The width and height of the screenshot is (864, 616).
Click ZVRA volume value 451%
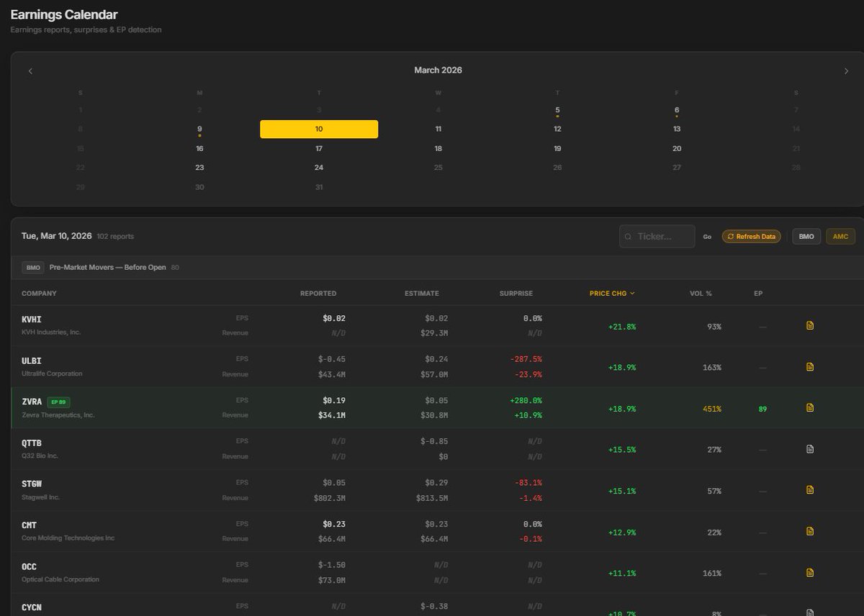(712, 409)
